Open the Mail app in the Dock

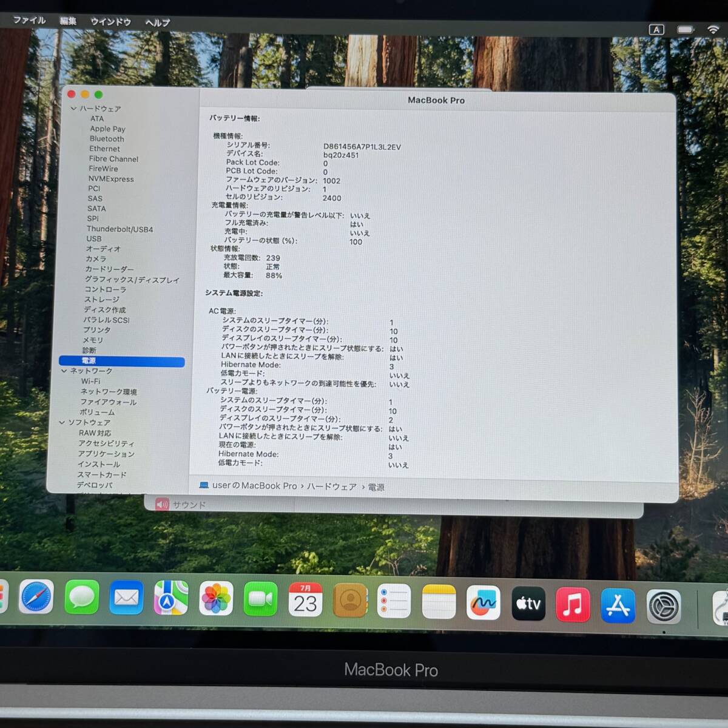point(126,598)
